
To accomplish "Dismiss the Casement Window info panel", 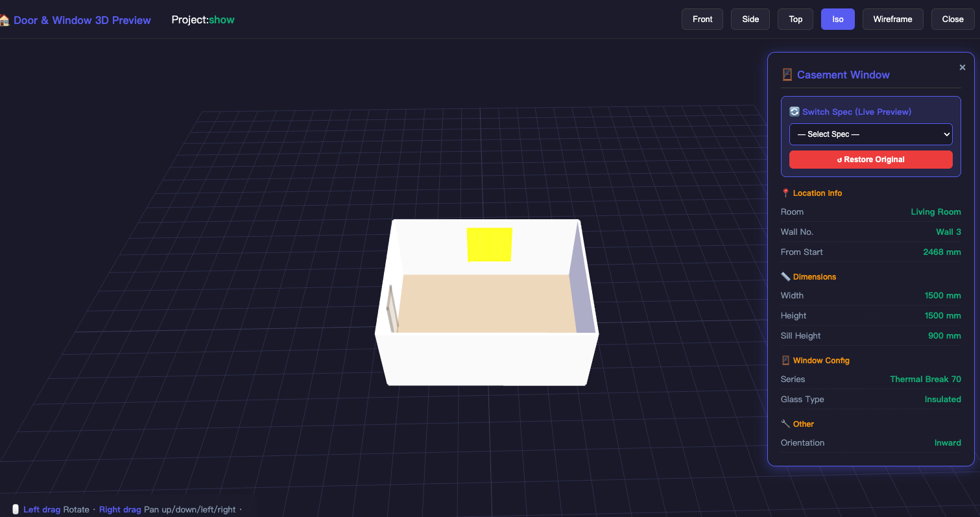I will pos(962,67).
